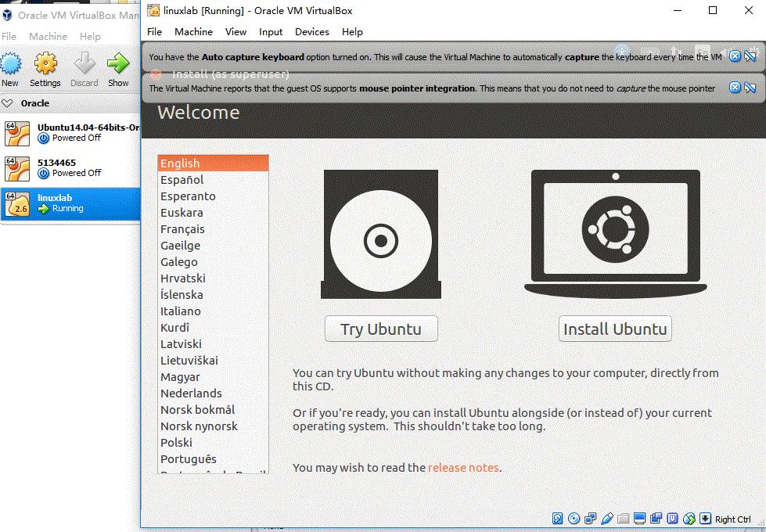
Task: Click the CPU virtualization features indicator
Action: click(x=673, y=519)
